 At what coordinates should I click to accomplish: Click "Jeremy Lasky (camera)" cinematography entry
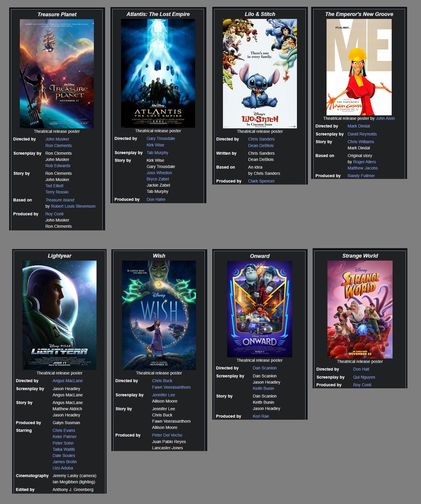tap(74, 476)
